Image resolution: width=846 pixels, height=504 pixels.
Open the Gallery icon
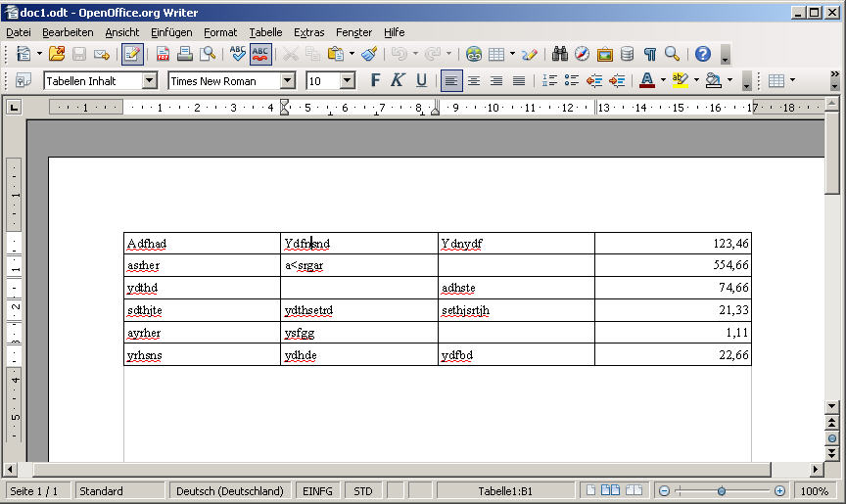click(604, 54)
